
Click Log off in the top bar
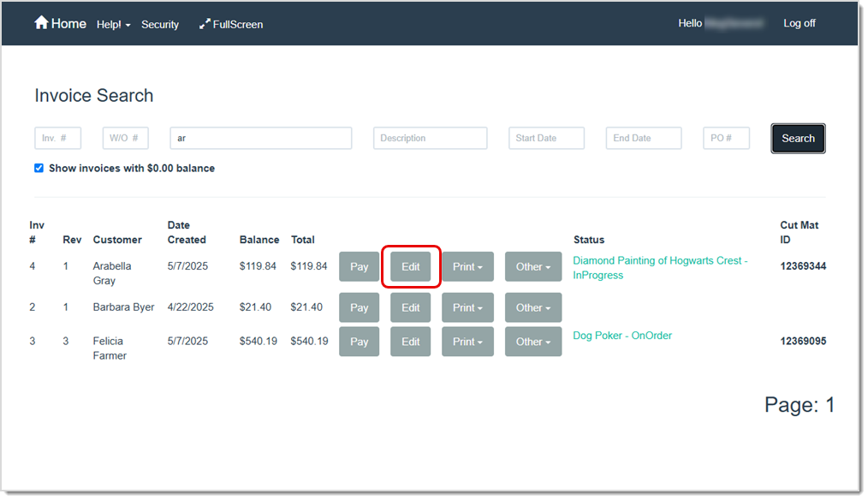[x=798, y=23]
